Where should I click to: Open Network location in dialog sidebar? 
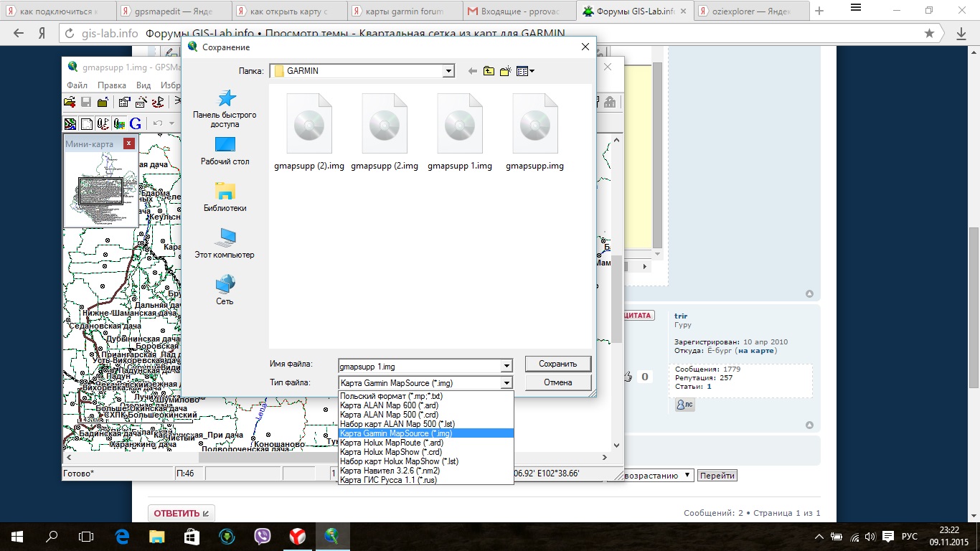coord(225,290)
